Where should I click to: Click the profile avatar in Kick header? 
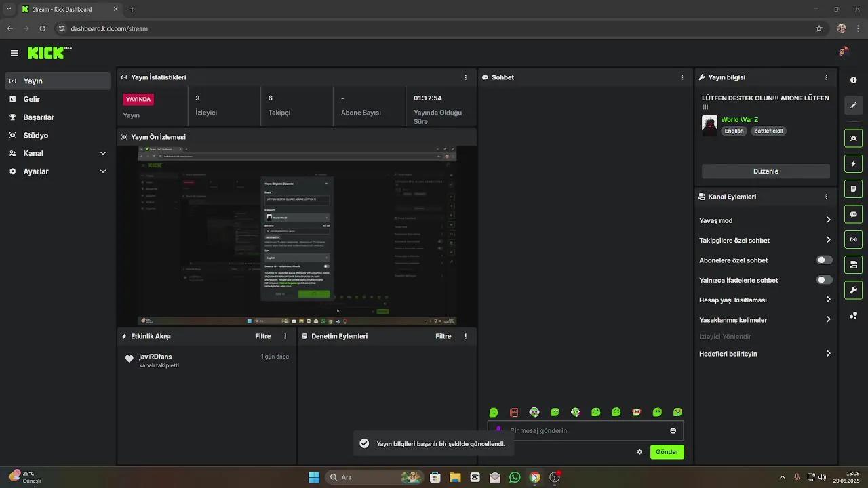[844, 52]
